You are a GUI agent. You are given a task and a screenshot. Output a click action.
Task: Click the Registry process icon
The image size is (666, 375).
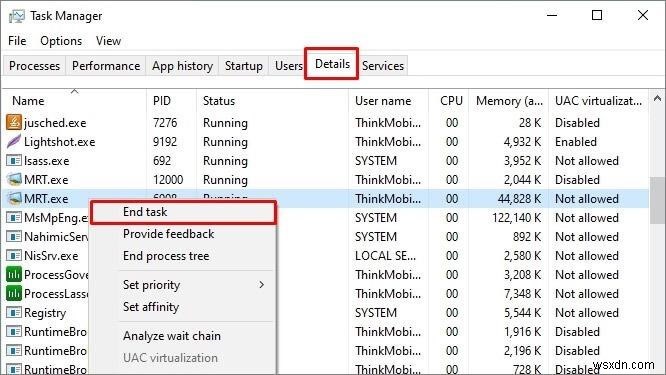pos(14,313)
